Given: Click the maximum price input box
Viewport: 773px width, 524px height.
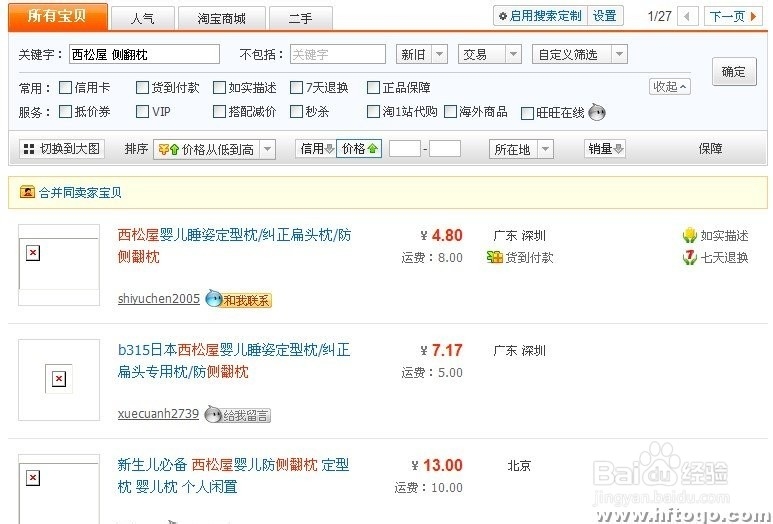Looking at the screenshot, I should (445, 149).
